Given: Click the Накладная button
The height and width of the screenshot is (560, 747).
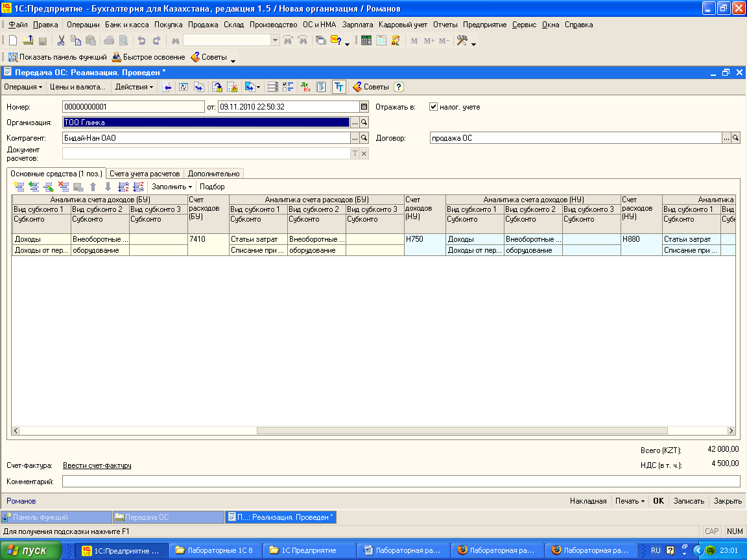Looking at the screenshot, I should (x=588, y=501).
